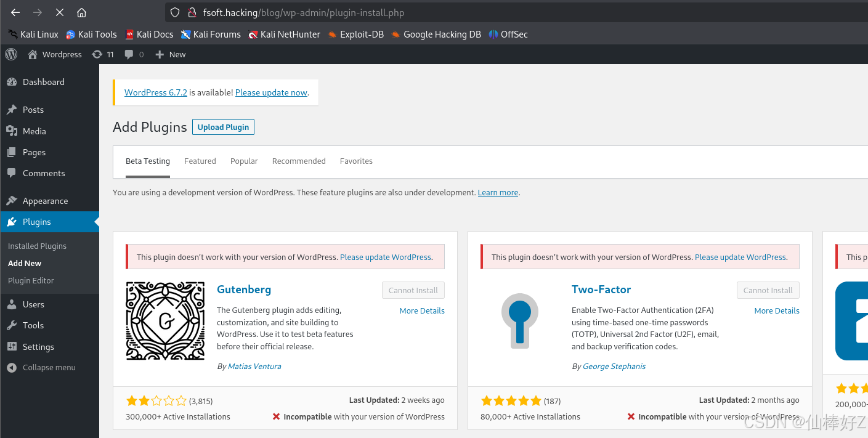The width and height of the screenshot is (868, 438).
Task: Click Gutenberg's two-star rating
Action: tap(156, 401)
